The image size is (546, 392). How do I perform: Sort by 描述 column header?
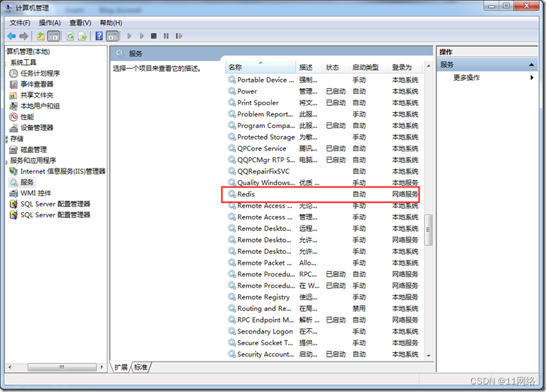309,67
